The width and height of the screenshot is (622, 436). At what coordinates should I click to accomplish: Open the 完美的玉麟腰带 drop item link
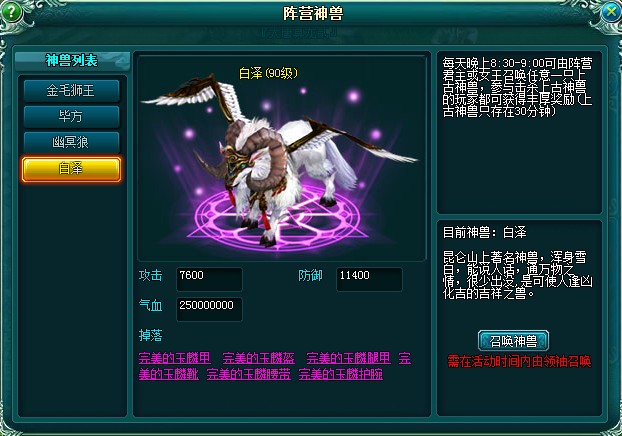tap(249, 374)
